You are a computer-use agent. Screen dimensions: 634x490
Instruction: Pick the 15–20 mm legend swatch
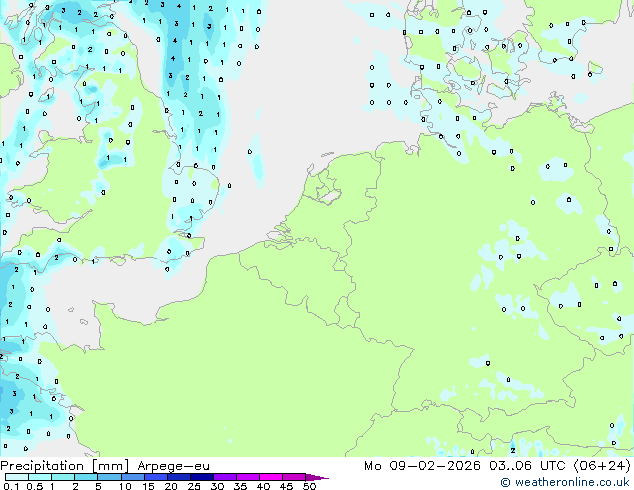pyautogui.click(x=155, y=477)
